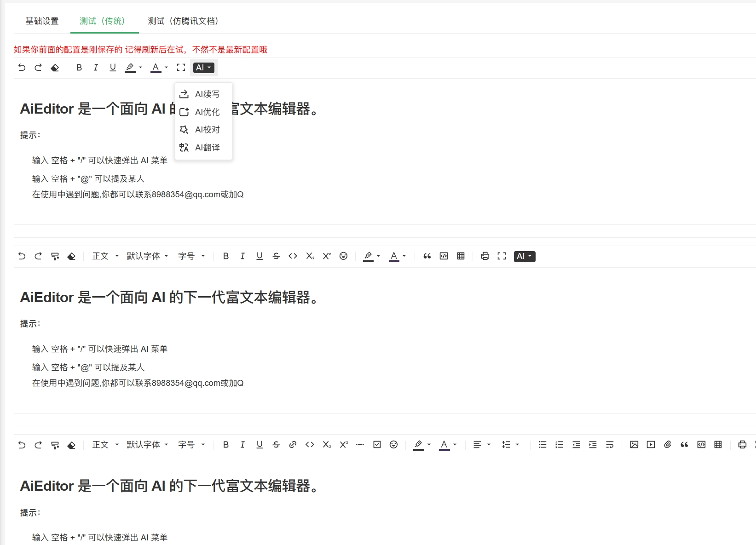
Task: Insert numbered list in bottom editor toolbar
Action: pos(559,445)
